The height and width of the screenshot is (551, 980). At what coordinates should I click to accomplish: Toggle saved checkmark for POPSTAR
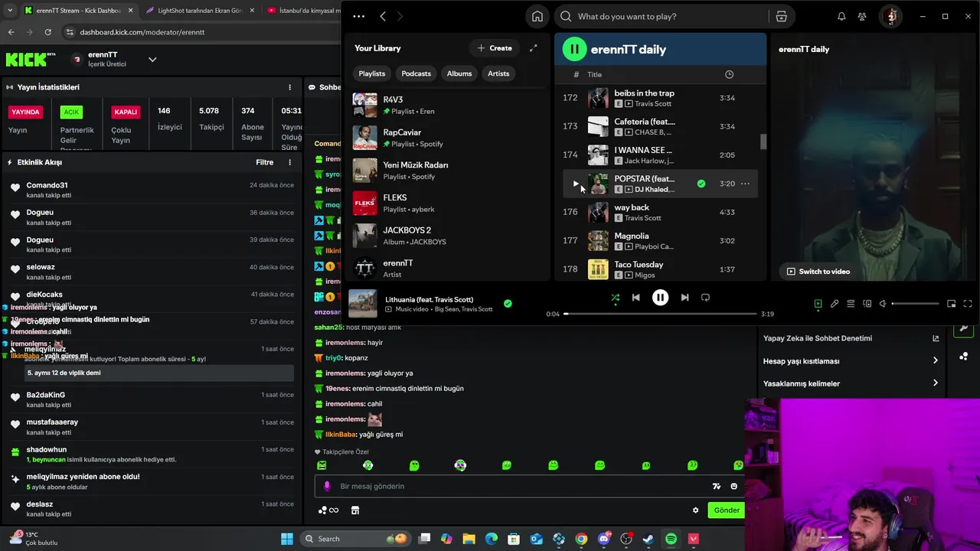[701, 184]
